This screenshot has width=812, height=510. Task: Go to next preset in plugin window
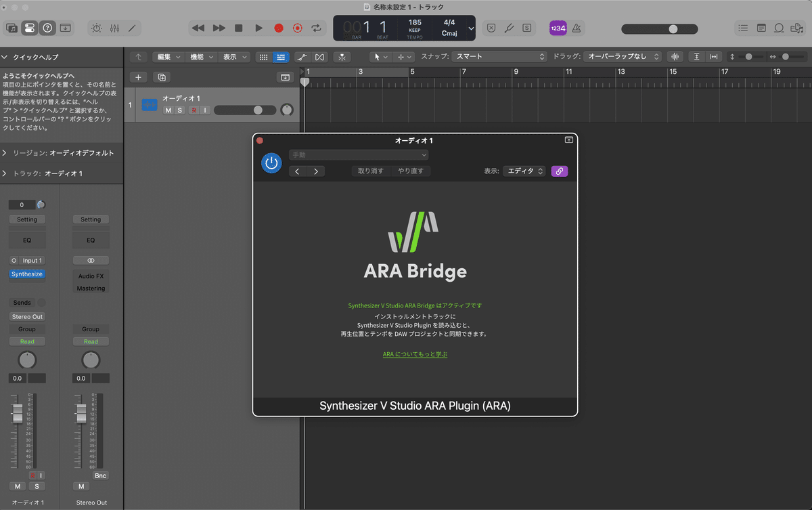pyautogui.click(x=316, y=171)
